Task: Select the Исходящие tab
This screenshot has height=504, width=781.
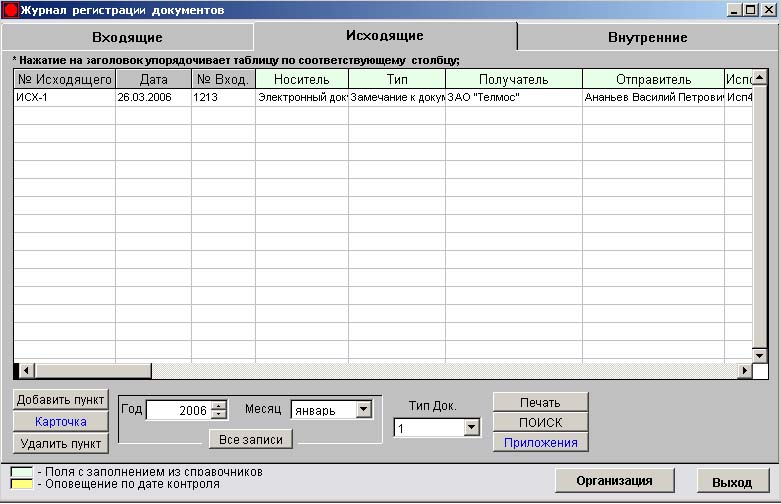Action: click(385, 35)
